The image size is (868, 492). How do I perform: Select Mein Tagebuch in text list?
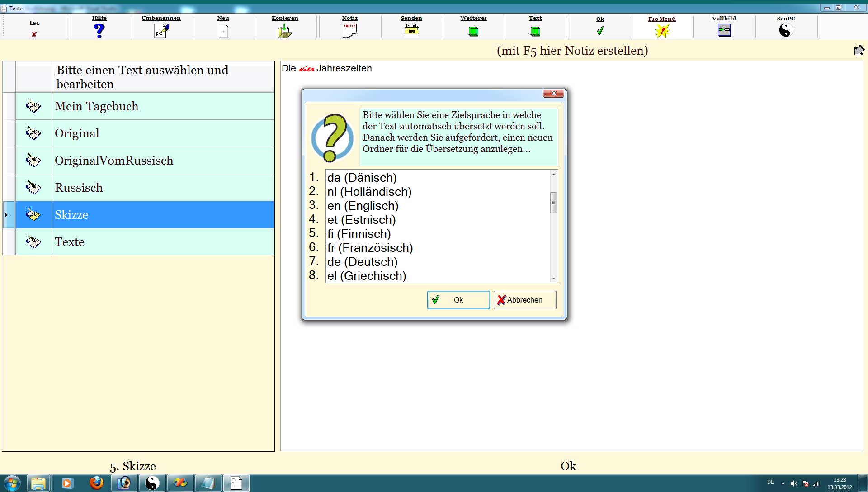pos(97,106)
